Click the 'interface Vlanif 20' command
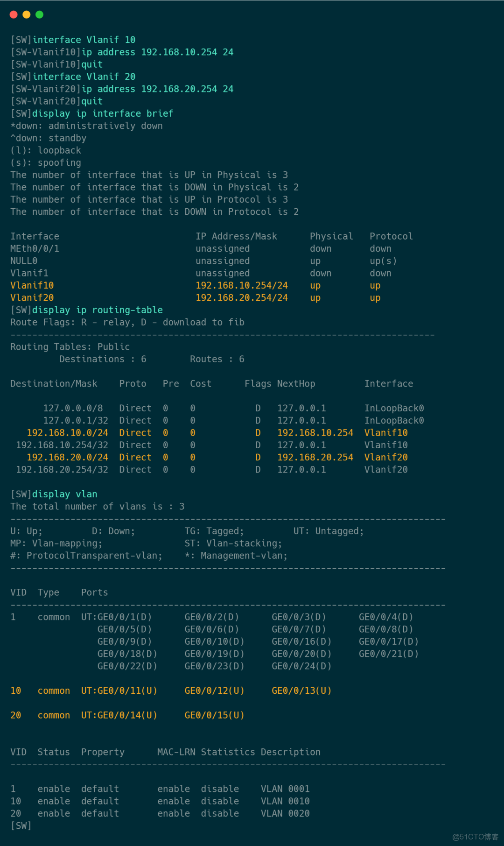 click(x=84, y=77)
